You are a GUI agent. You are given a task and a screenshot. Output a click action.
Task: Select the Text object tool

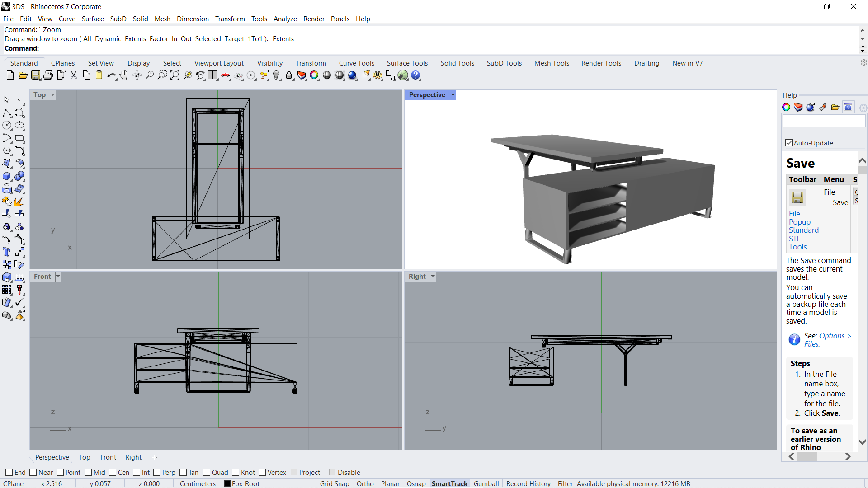tap(6, 251)
